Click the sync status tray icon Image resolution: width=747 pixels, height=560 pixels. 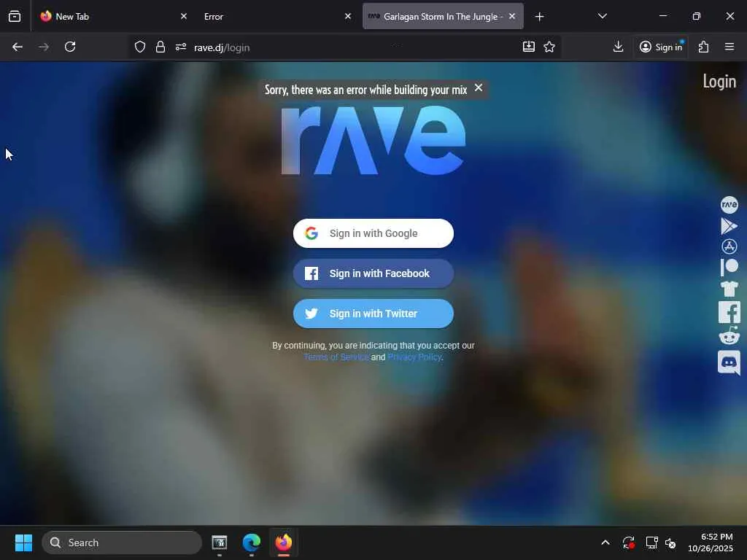pos(628,542)
